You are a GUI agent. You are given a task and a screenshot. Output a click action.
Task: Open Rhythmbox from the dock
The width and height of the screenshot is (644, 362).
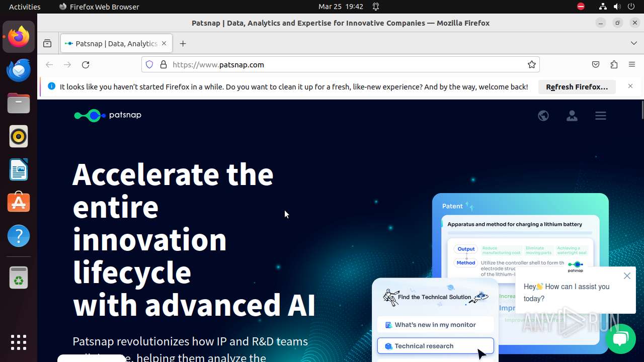19,136
